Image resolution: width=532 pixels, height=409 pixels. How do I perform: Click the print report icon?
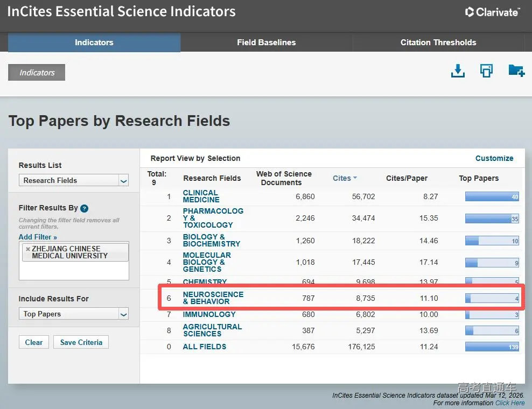point(486,71)
